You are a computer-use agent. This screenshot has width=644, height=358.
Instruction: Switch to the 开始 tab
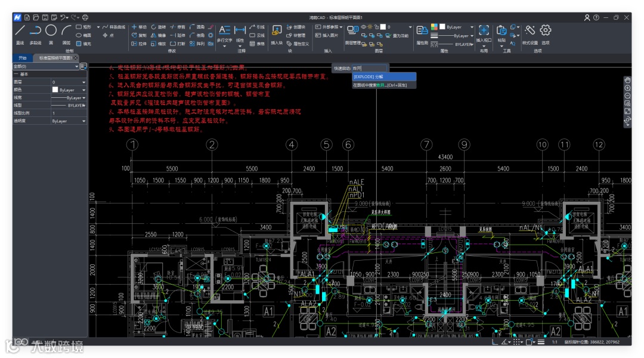pyautogui.click(x=23, y=58)
